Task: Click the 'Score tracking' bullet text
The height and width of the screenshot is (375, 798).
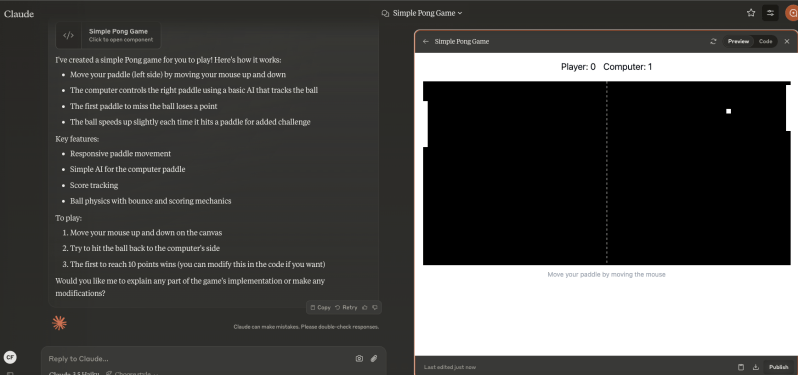Action: coord(94,185)
